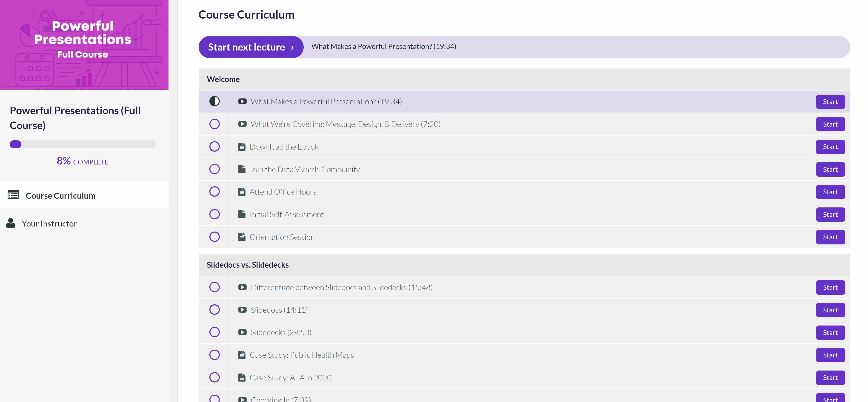Click the document icon beside Orientation Session
This screenshot has height=402, width=868.
coord(242,237)
